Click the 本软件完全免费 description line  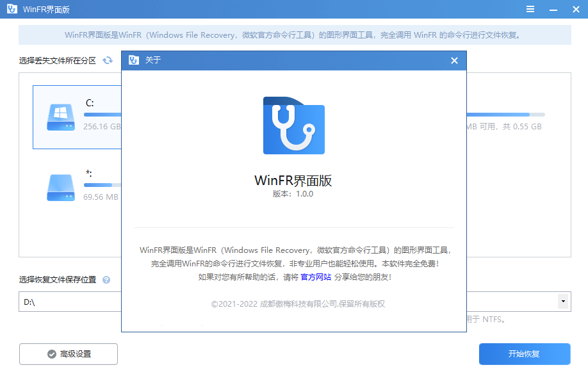point(295,264)
